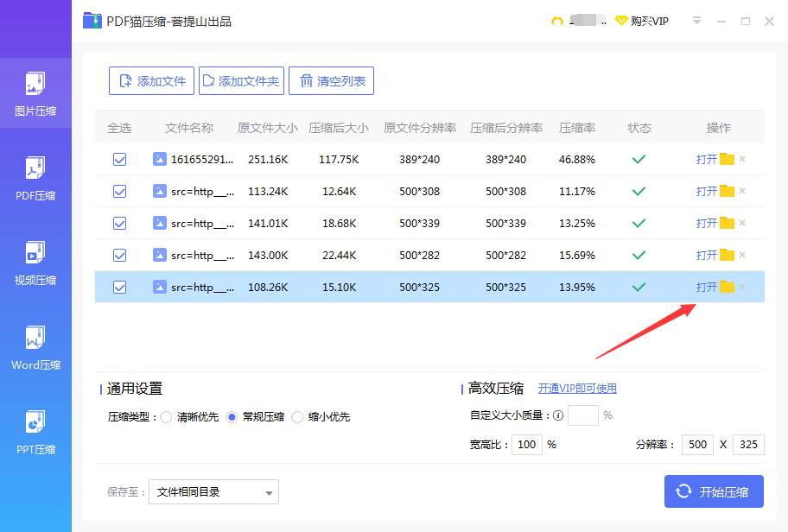Click the info icon beside 自定义大小质量
Image resolution: width=788 pixels, height=532 pixels.
pos(558,415)
